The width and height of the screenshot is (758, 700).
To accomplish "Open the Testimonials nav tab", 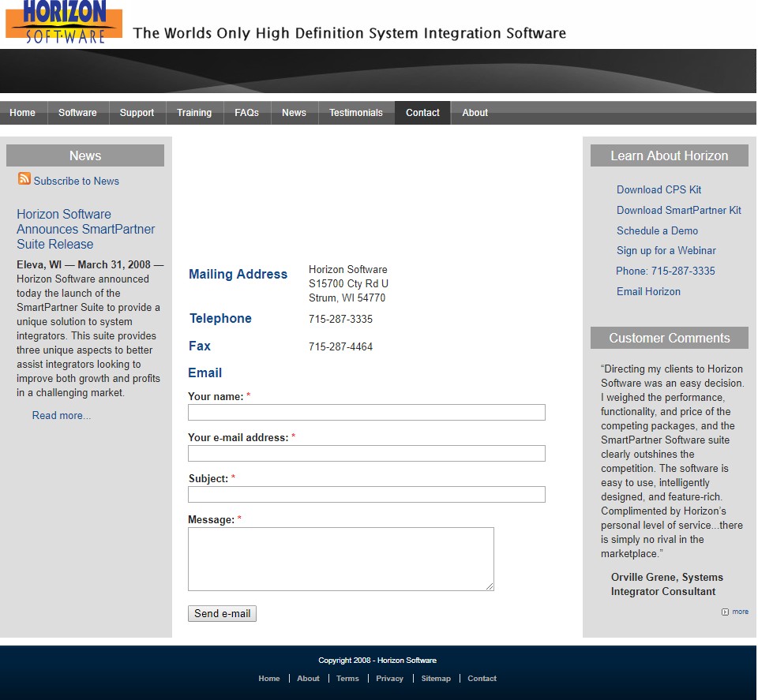I will pyautogui.click(x=356, y=113).
